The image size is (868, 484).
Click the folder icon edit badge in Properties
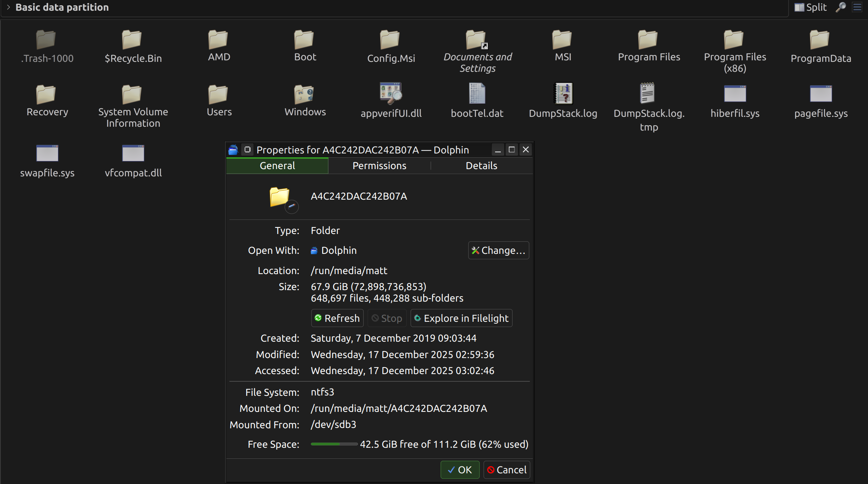(292, 207)
